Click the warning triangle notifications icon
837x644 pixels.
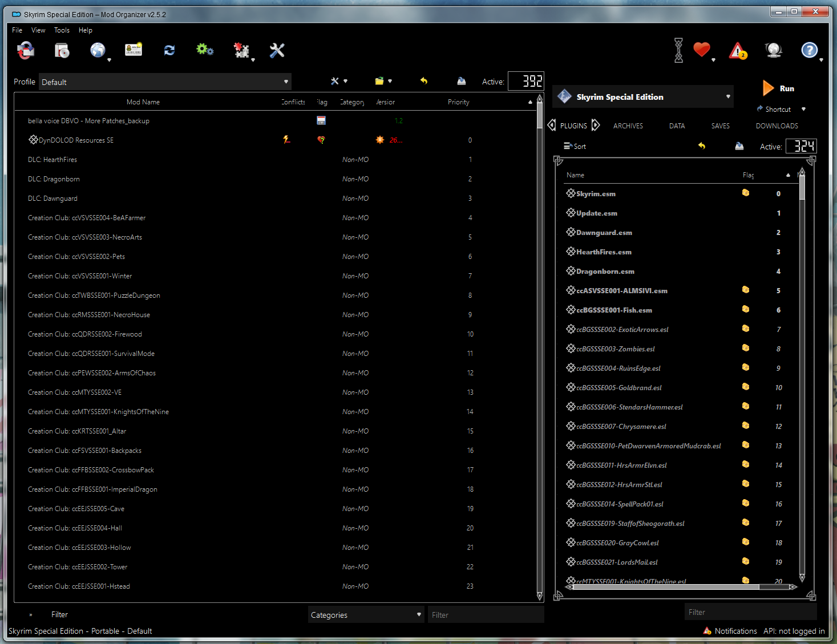738,51
